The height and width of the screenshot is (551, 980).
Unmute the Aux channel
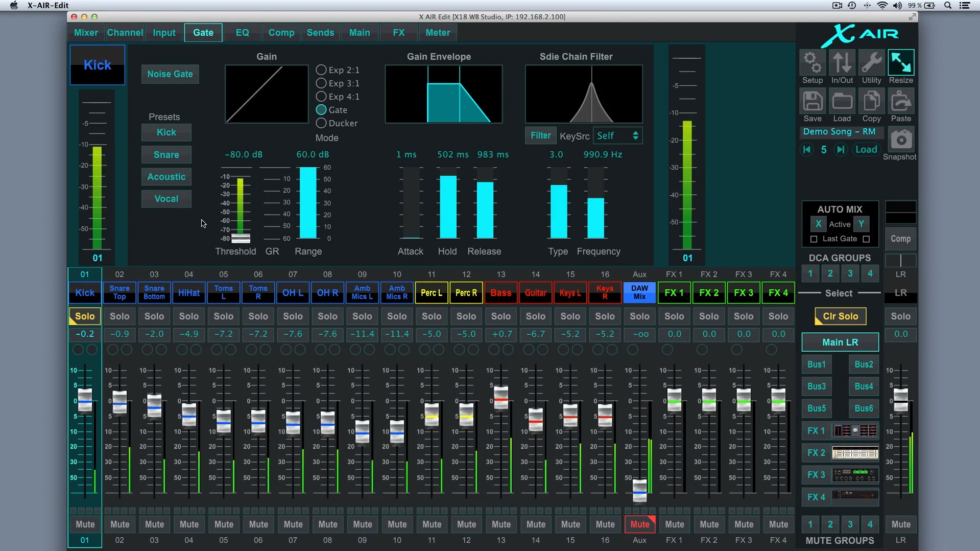click(x=639, y=524)
